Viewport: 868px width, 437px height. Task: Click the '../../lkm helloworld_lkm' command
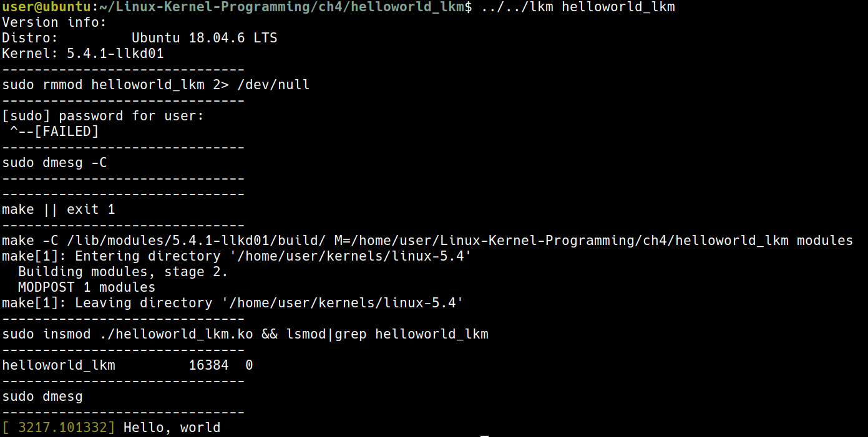[x=578, y=7]
